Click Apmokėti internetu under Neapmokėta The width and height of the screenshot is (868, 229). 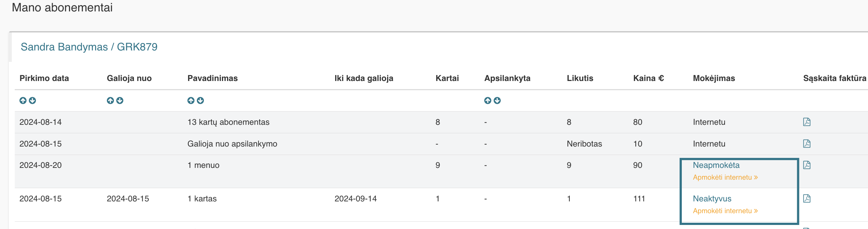click(x=725, y=177)
